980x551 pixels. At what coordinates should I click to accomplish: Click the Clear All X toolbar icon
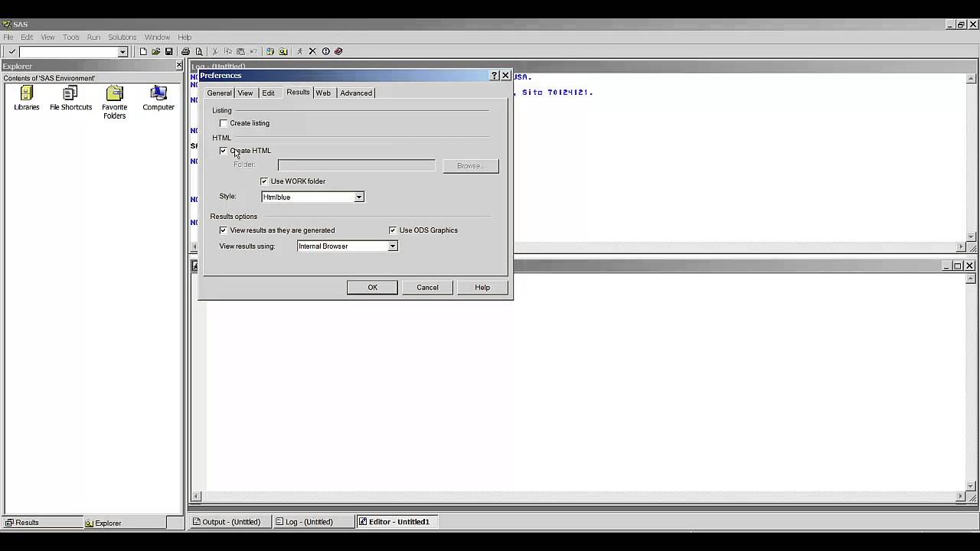(x=312, y=51)
